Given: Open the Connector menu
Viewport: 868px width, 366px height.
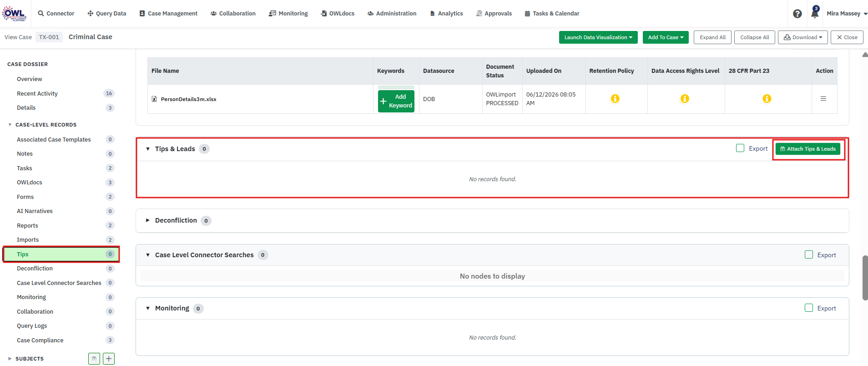Looking at the screenshot, I should point(56,14).
